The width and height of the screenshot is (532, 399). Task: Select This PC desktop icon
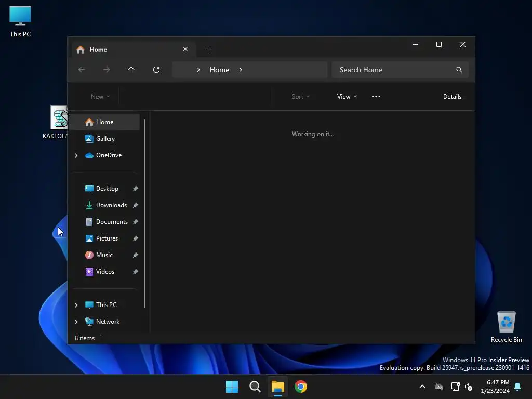pos(20,22)
